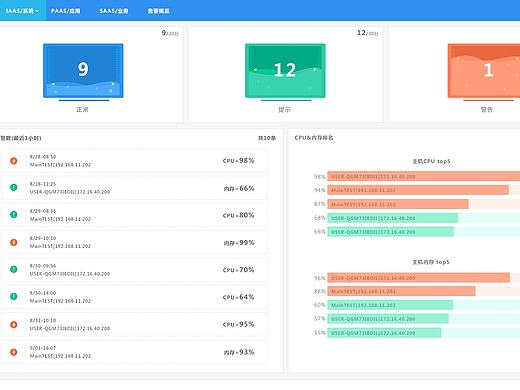The height and width of the screenshot is (390, 520).
Task: Click the 9/30 count on first card
Action: tap(170, 33)
